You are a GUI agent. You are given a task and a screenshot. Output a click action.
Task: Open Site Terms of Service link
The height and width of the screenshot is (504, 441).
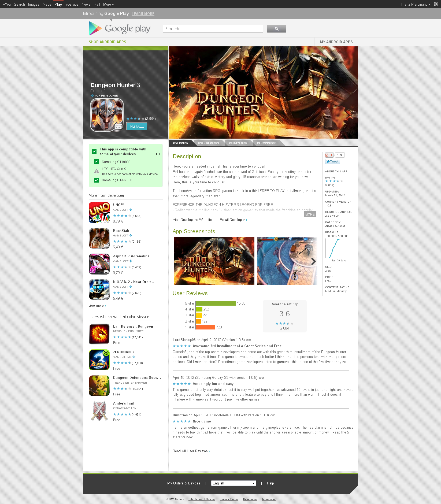[x=202, y=499]
